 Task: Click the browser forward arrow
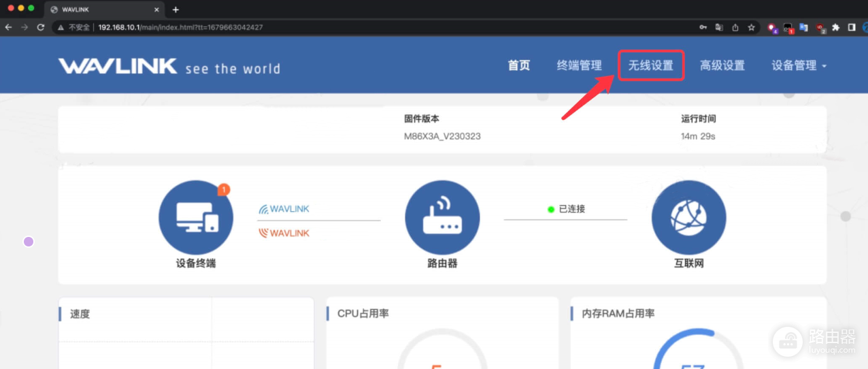pos(24,27)
